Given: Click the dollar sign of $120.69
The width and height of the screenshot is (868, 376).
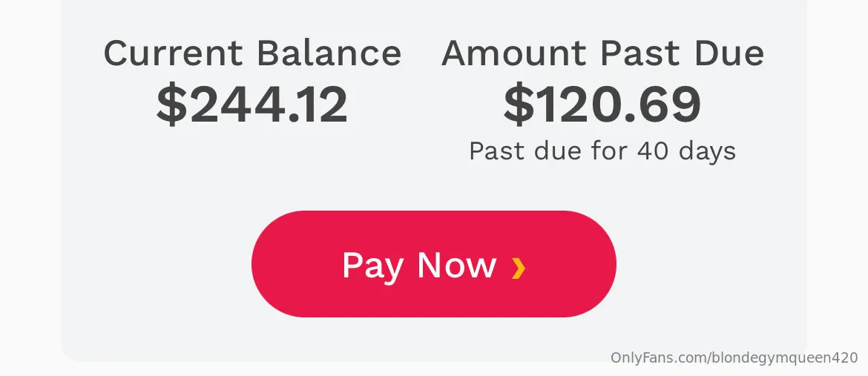Looking at the screenshot, I should click(x=519, y=105).
